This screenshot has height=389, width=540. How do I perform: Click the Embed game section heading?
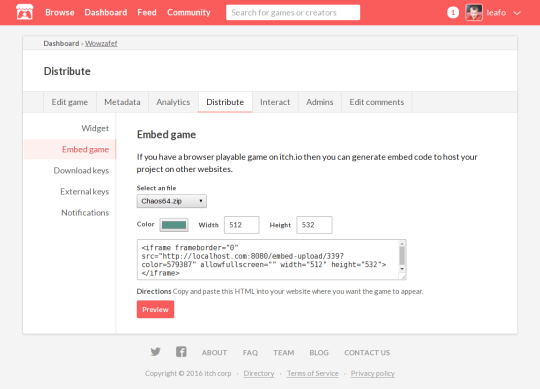point(166,135)
